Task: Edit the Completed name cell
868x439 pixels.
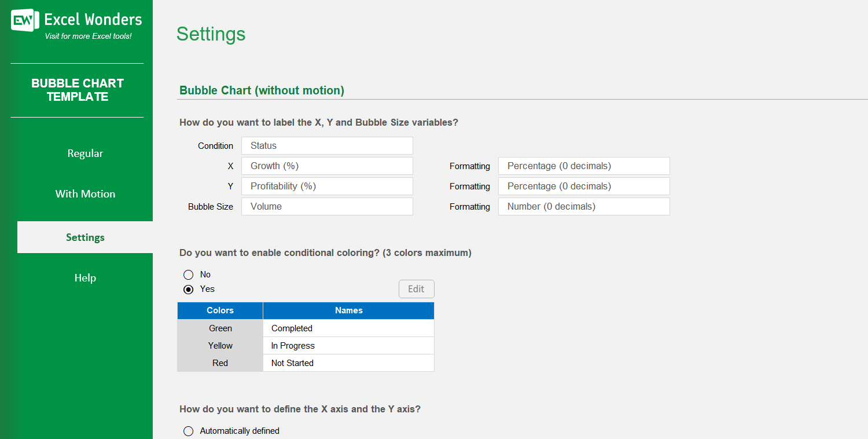Action: (348, 328)
